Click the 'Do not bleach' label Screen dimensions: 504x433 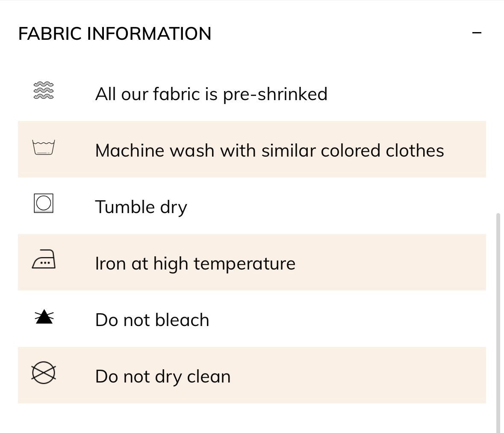(x=152, y=320)
